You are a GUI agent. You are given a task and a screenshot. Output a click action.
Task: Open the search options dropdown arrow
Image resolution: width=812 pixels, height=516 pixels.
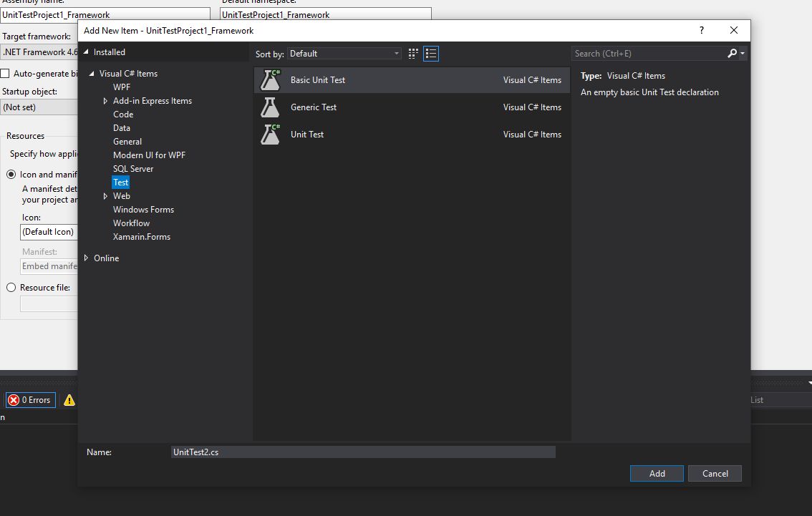pyautogui.click(x=743, y=53)
